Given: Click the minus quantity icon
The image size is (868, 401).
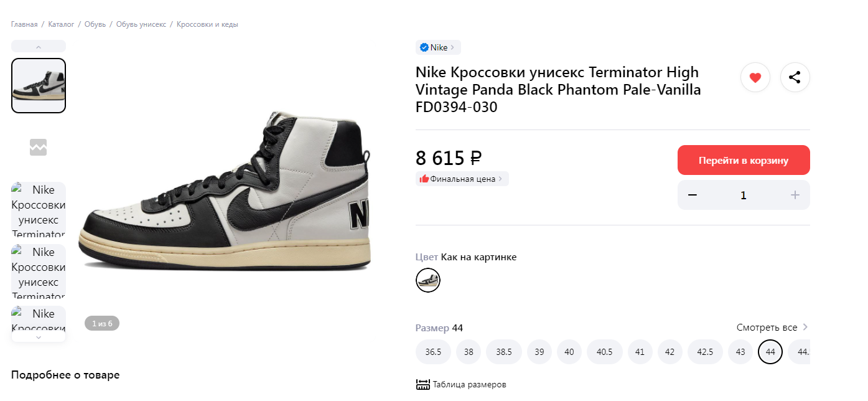Looking at the screenshot, I should tap(693, 195).
